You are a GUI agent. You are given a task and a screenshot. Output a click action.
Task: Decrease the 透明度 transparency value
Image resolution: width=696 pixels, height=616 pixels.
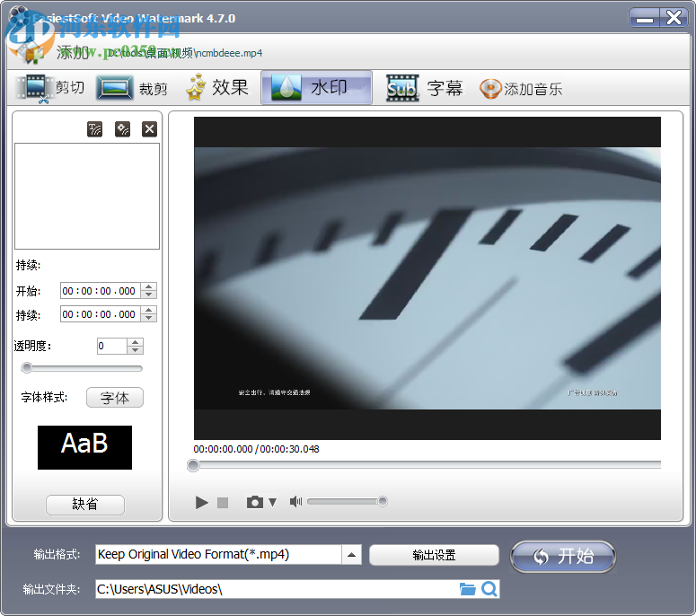[135, 350]
